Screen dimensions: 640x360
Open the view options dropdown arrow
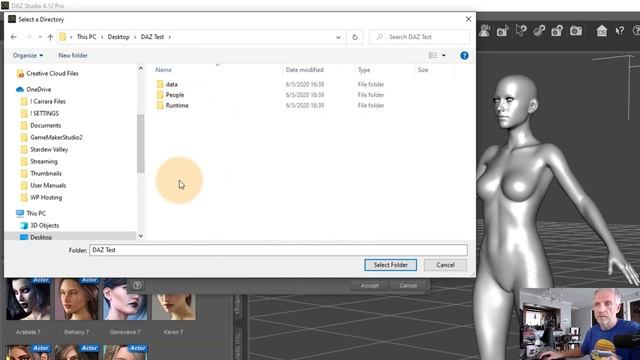[444, 56]
